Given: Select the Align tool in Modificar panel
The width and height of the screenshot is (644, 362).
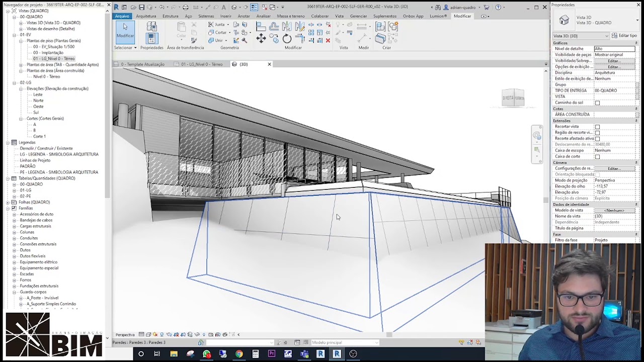Looking at the screenshot, I should (261, 26).
